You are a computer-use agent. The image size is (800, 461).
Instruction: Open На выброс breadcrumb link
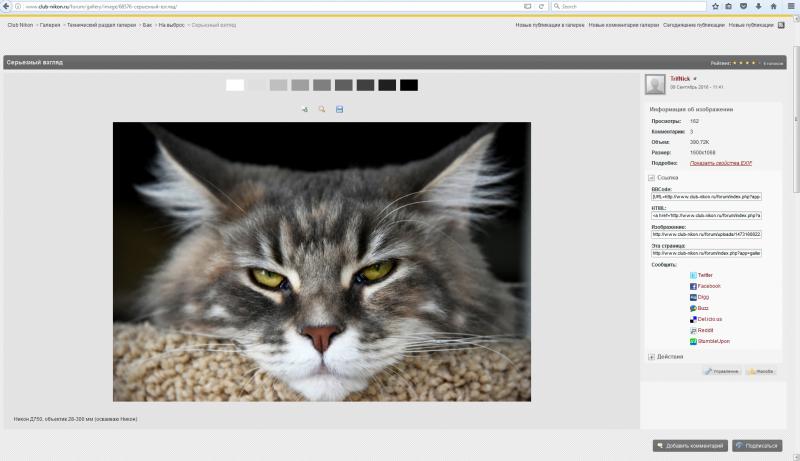[x=171, y=25]
